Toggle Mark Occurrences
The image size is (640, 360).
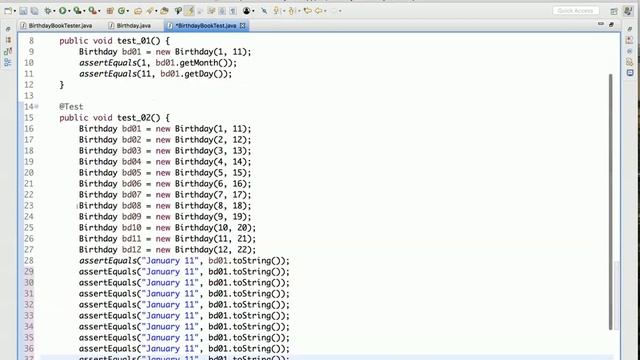coord(189,11)
